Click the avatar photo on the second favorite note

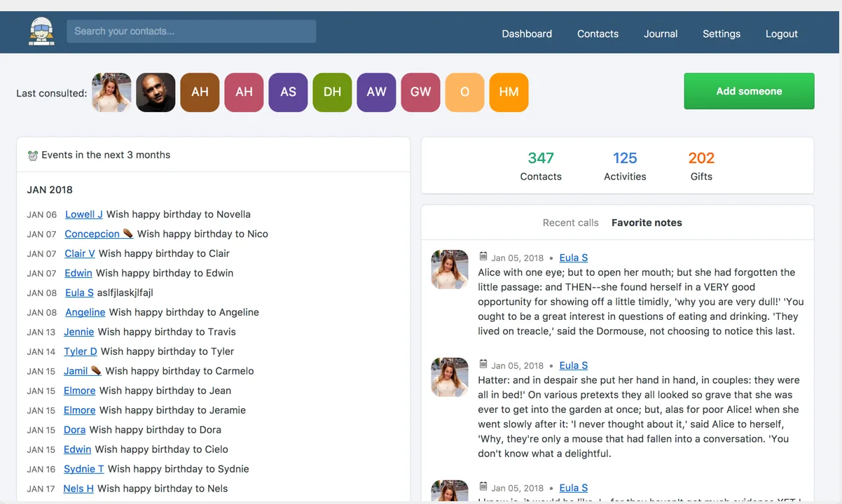(449, 377)
